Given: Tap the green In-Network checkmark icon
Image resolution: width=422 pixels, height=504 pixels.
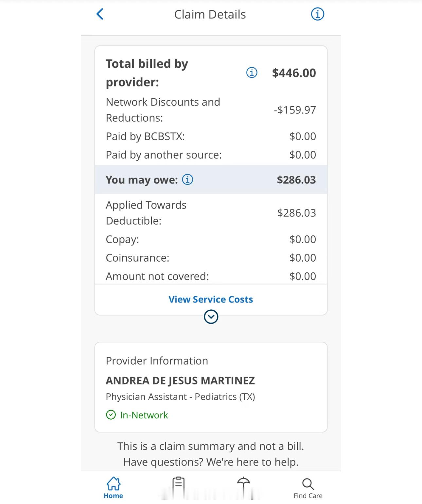Looking at the screenshot, I should pos(111,415).
